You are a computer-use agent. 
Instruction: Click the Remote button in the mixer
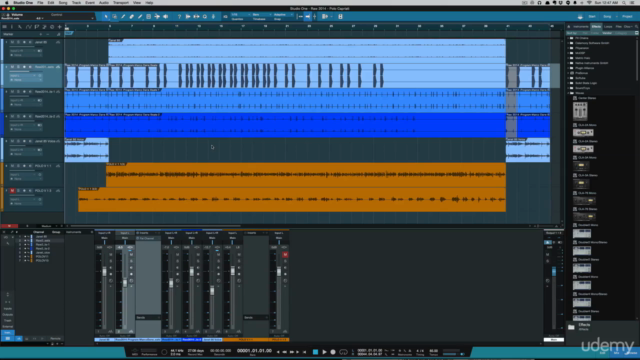click(x=55, y=338)
